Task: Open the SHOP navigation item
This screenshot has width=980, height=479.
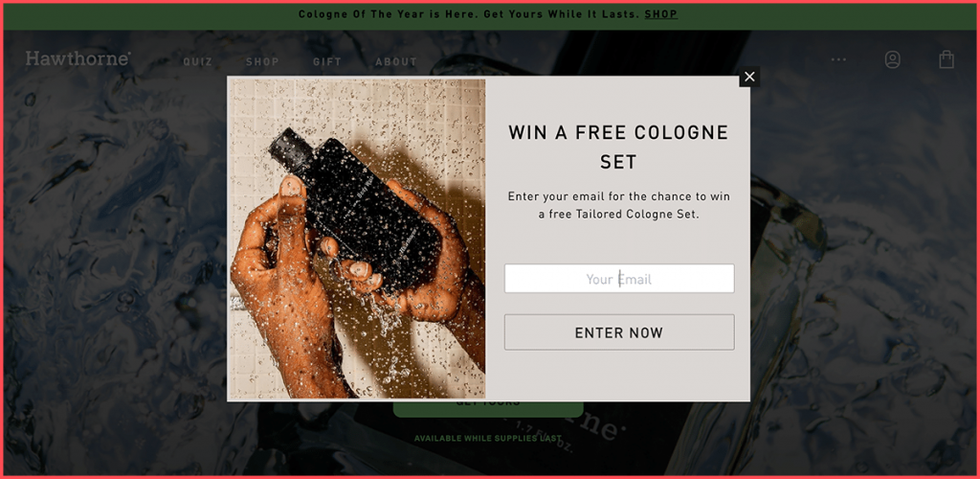Action: pyautogui.click(x=262, y=62)
